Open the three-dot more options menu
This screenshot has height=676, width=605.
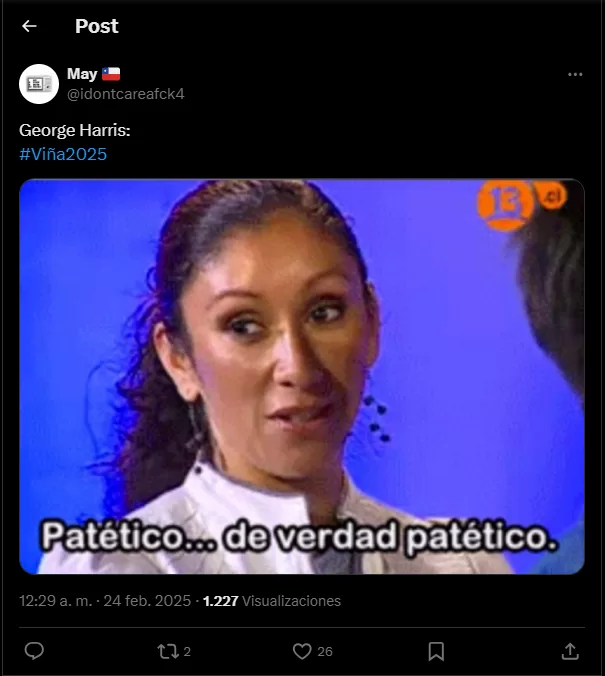pyautogui.click(x=575, y=75)
